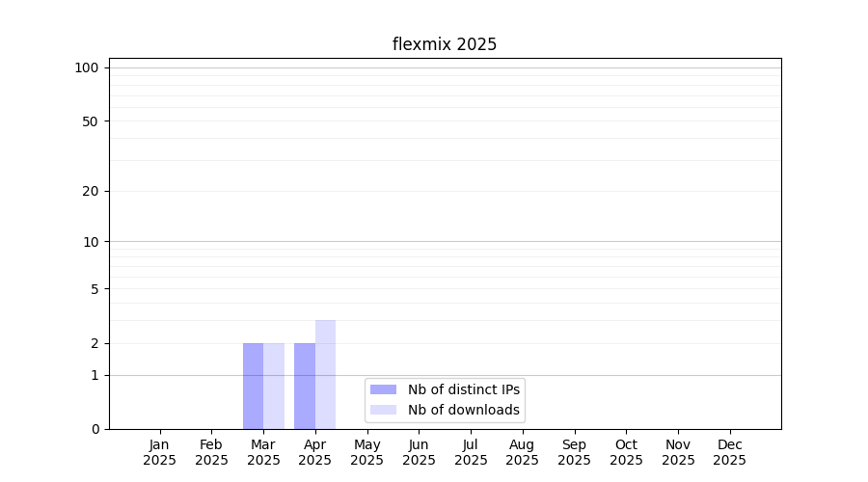Click the 'Jan 2025' x-axis label
Screen dimensions: 868x482
160,452
